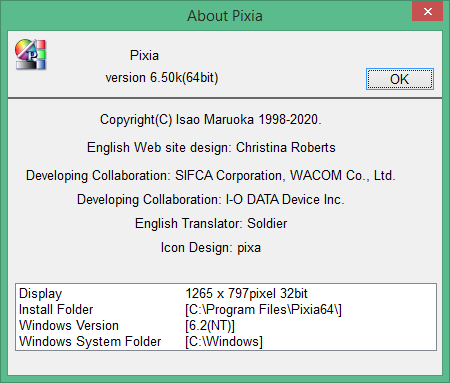Click the 'Pixia' product name label

tap(144, 55)
